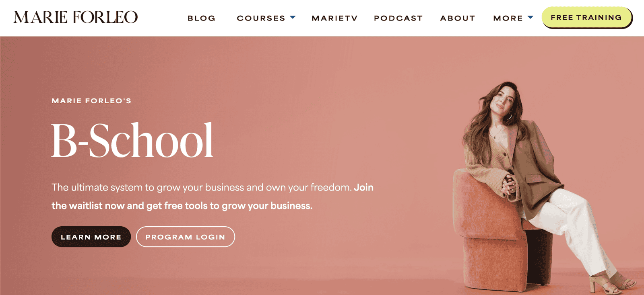The height and width of the screenshot is (295, 644).
Task: Select the More menu label
Action: pyautogui.click(x=508, y=18)
